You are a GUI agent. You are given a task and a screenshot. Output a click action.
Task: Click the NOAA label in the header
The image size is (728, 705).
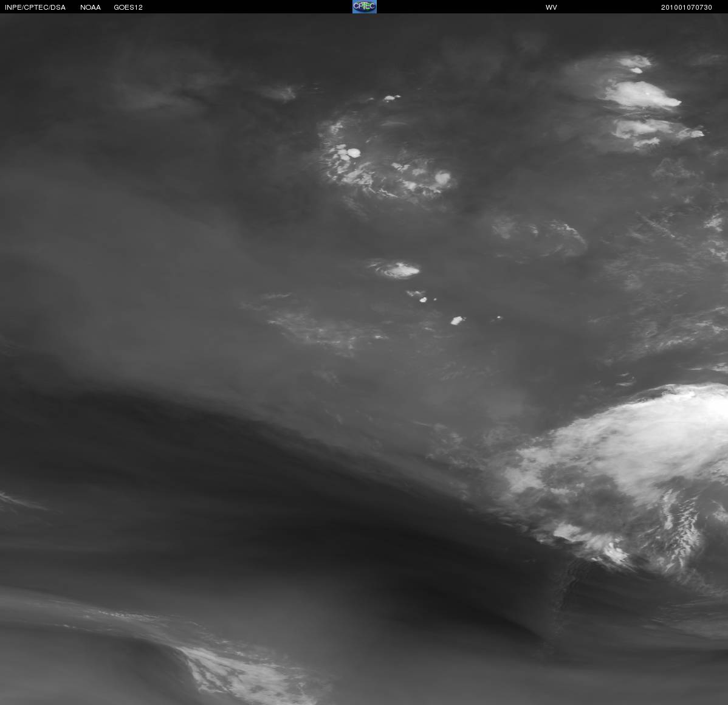[91, 7]
